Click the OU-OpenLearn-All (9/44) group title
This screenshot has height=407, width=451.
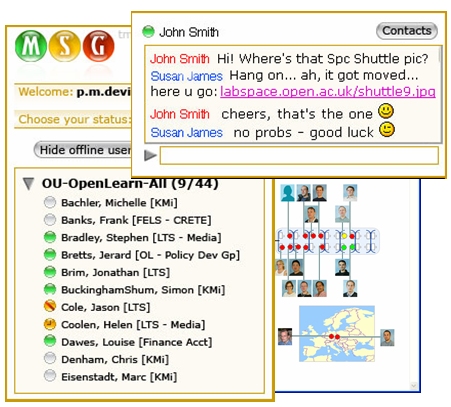tap(130, 183)
